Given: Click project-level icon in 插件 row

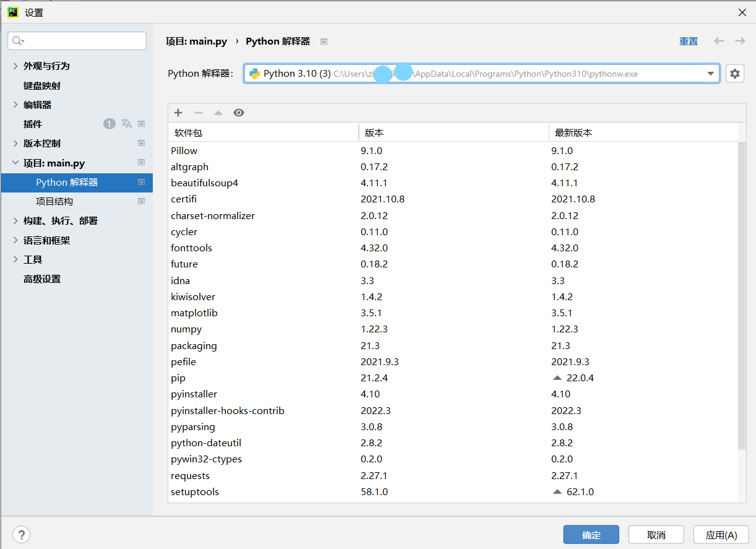Looking at the screenshot, I should (x=141, y=124).
